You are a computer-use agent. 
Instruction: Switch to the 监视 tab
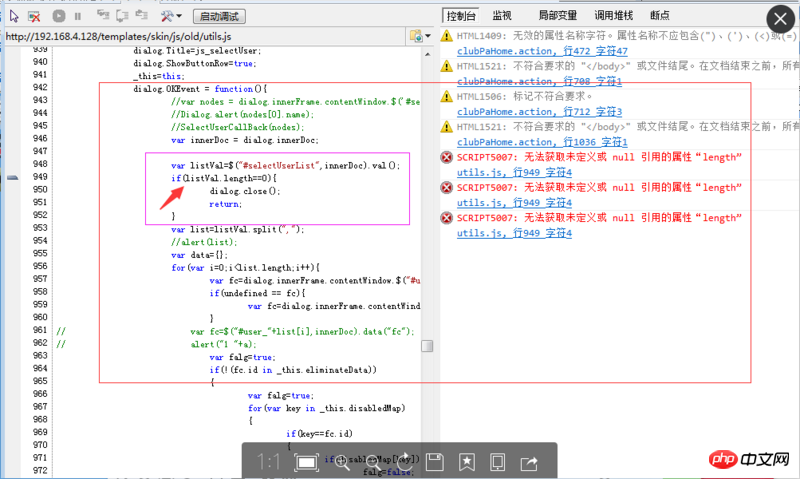tap(502, 16)
